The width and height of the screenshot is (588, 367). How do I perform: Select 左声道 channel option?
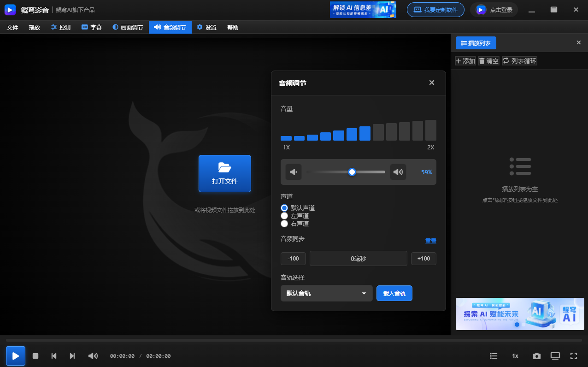(284, 215)
